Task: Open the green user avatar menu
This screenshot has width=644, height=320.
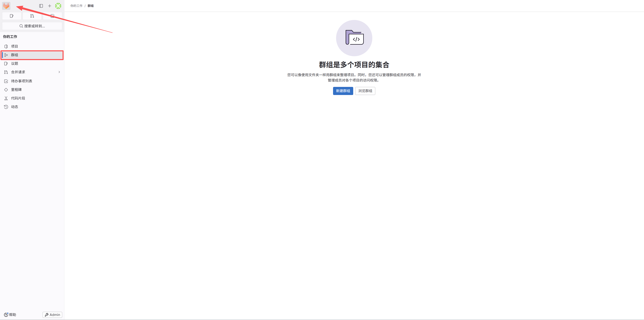Action: tap(58, 6)
